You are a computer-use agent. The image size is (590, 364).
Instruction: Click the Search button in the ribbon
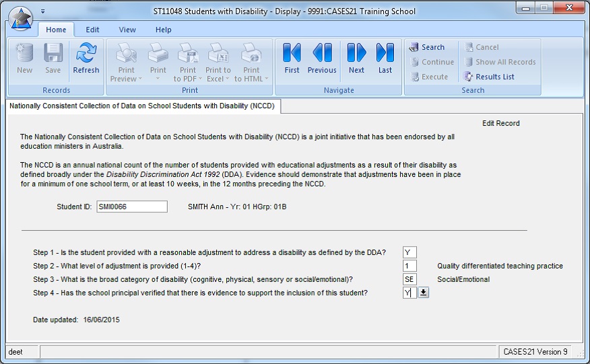pos(427,47)
